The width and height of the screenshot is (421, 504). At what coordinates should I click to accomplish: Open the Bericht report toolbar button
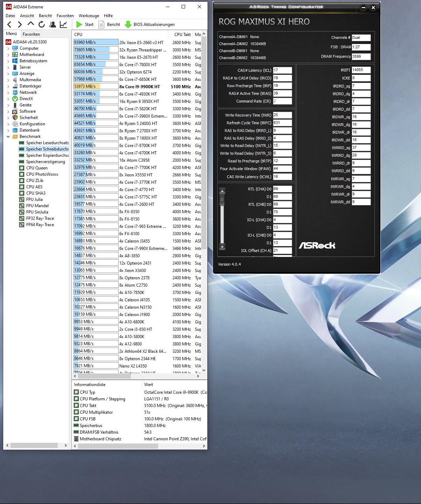click(x=110, y=24)
